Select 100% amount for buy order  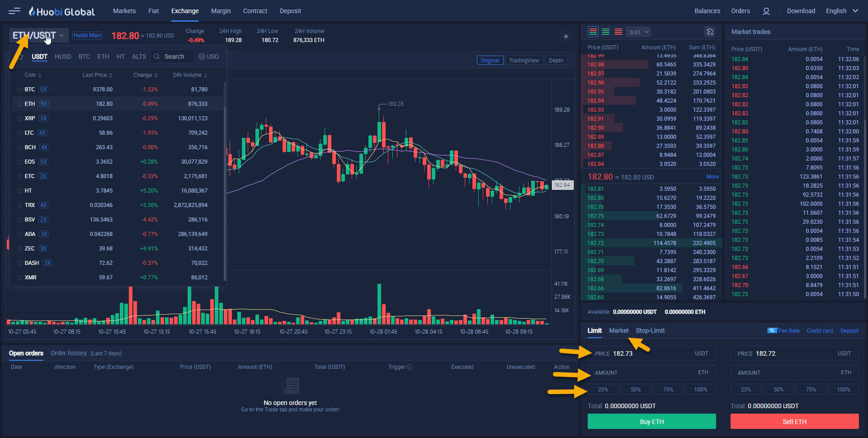701,390
